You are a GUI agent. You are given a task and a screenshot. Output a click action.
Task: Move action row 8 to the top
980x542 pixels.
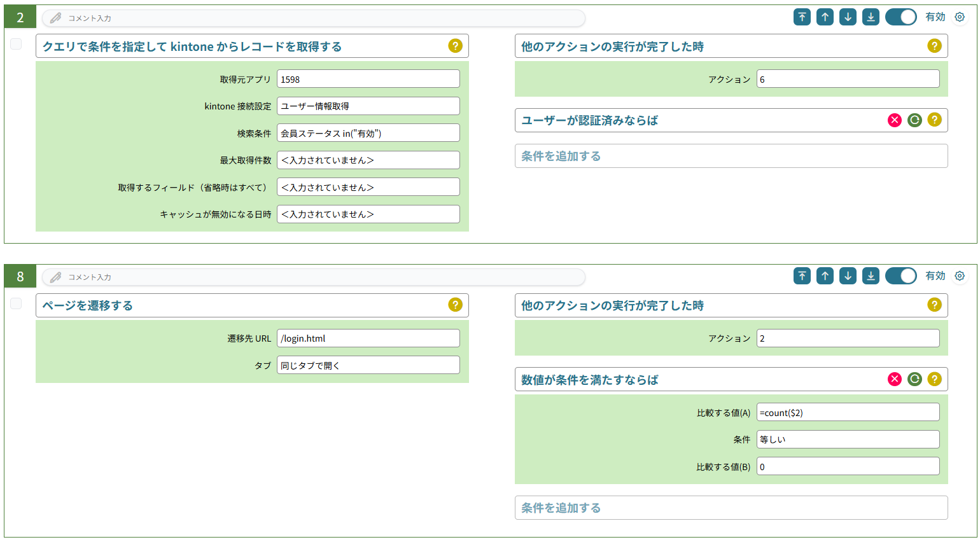coord(802,276)
